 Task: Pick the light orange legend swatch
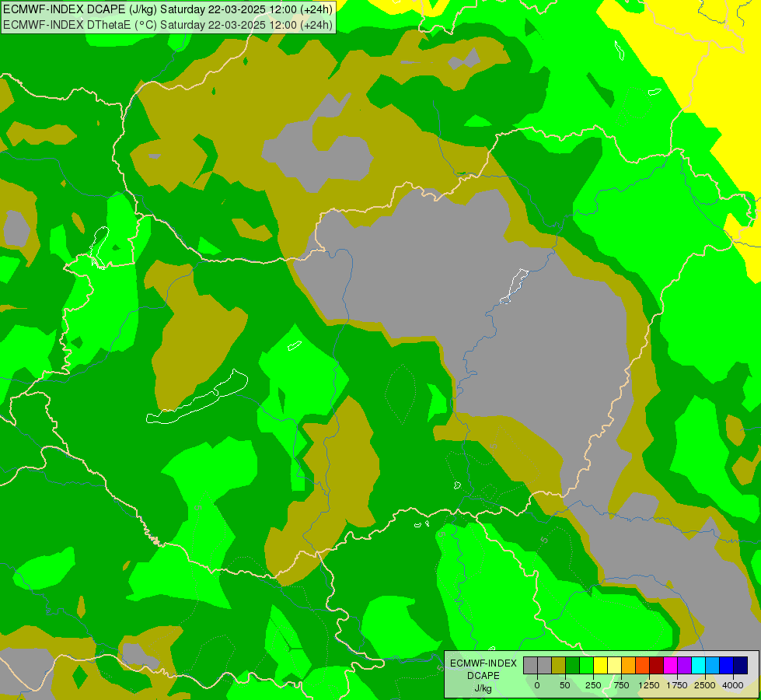tap(628, 666)
